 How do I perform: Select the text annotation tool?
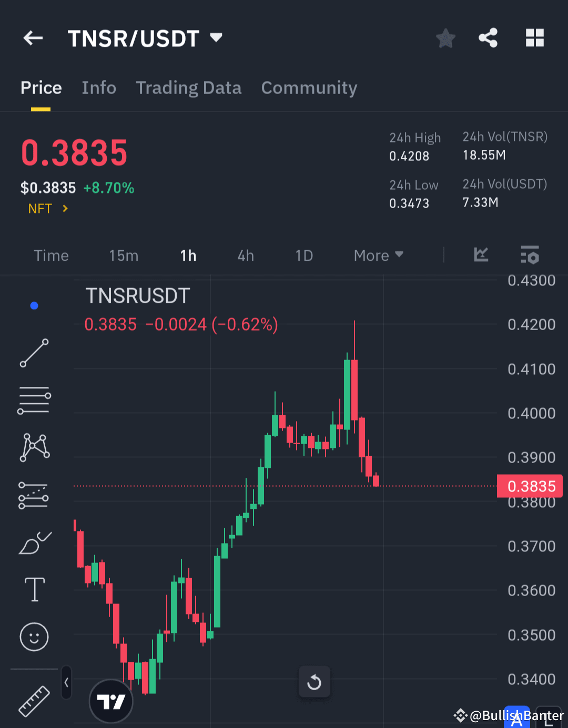pyautogui.click(x=34, y=589)
